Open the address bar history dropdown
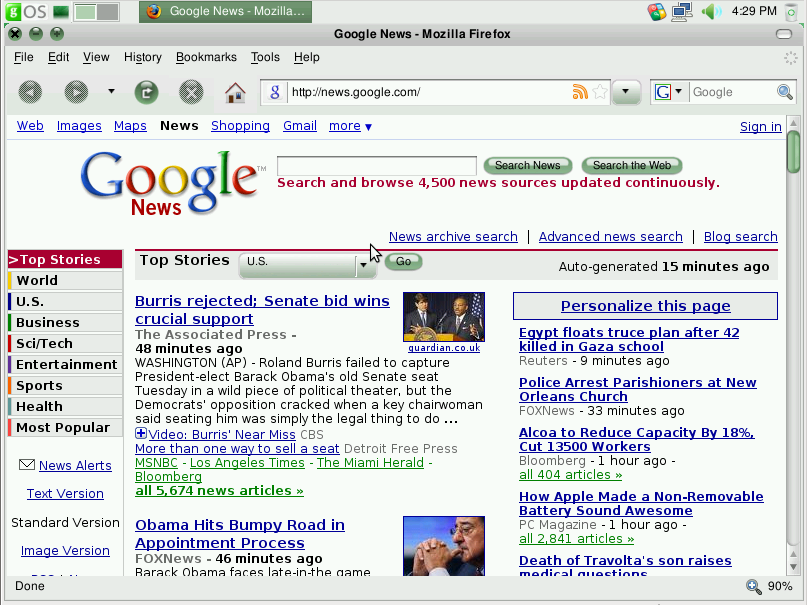The width and height of the screenshot is (807, 605). [x=625, y=93]
